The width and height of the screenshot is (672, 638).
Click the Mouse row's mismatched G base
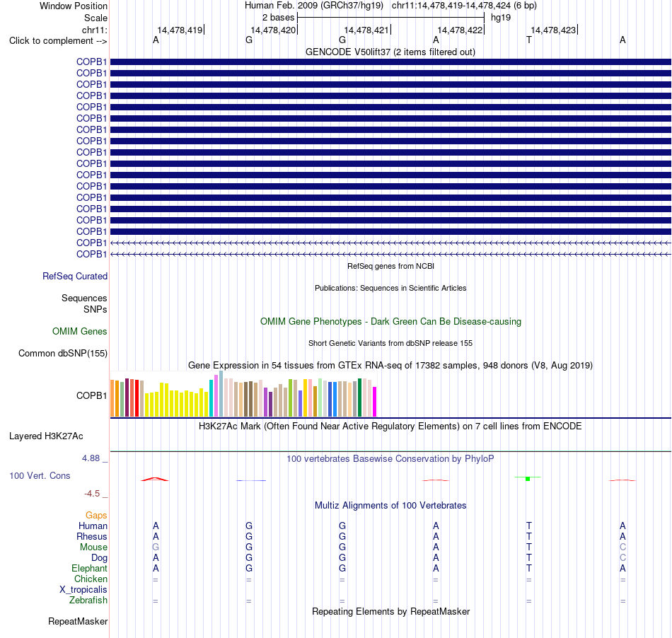(156, 547)
